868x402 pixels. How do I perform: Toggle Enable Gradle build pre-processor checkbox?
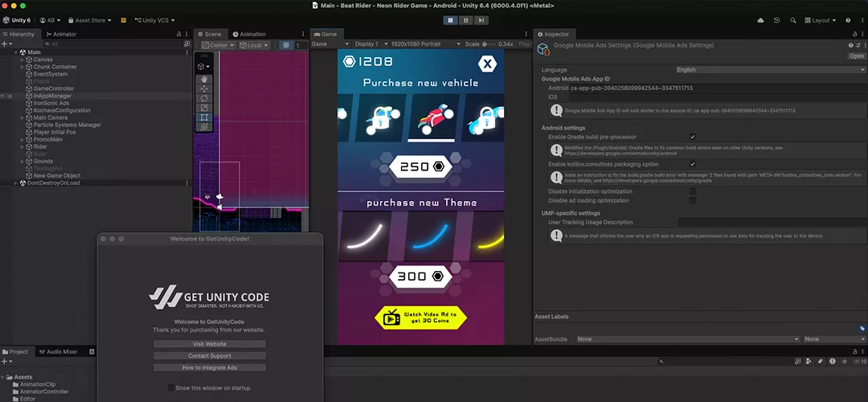coord(693,137)
